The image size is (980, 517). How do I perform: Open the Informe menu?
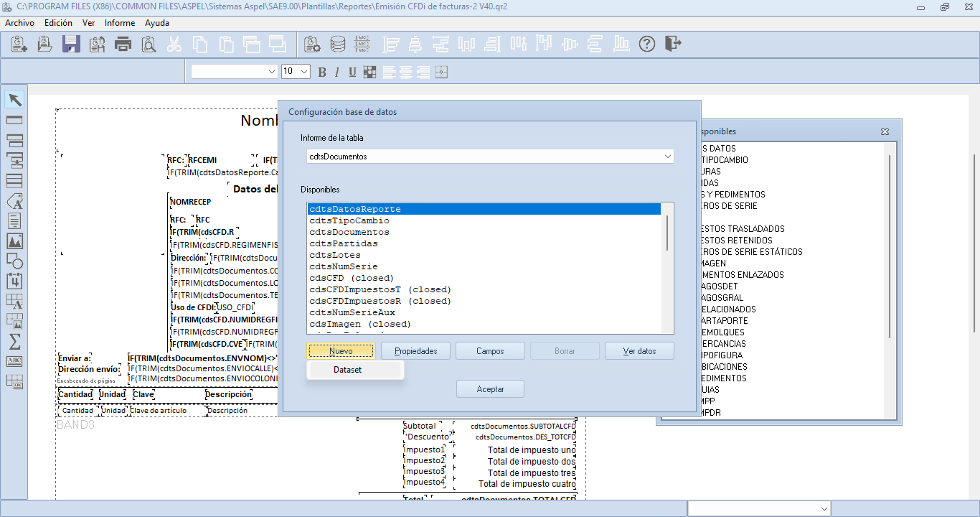pos(120,23)
